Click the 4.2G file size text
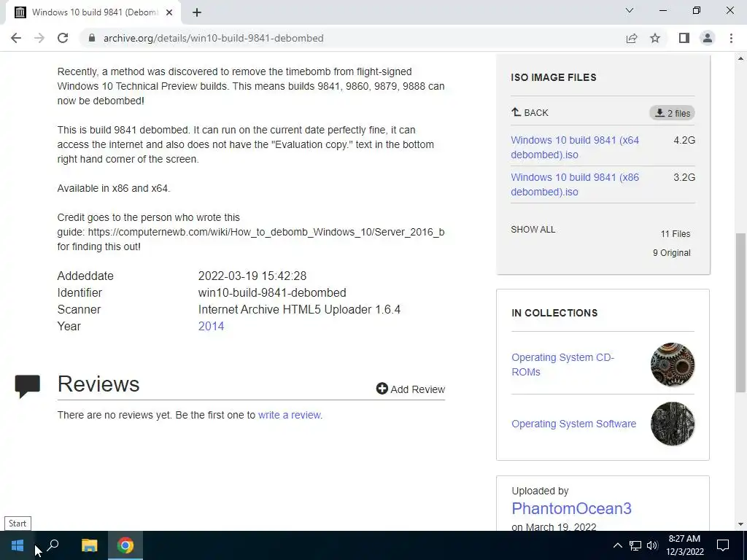 [x=684, y=141]
